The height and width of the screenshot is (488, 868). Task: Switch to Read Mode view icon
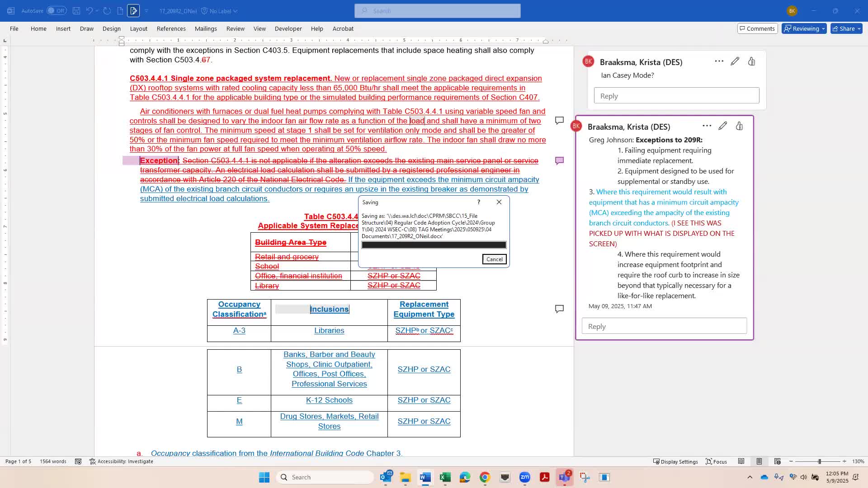point(741,461)
